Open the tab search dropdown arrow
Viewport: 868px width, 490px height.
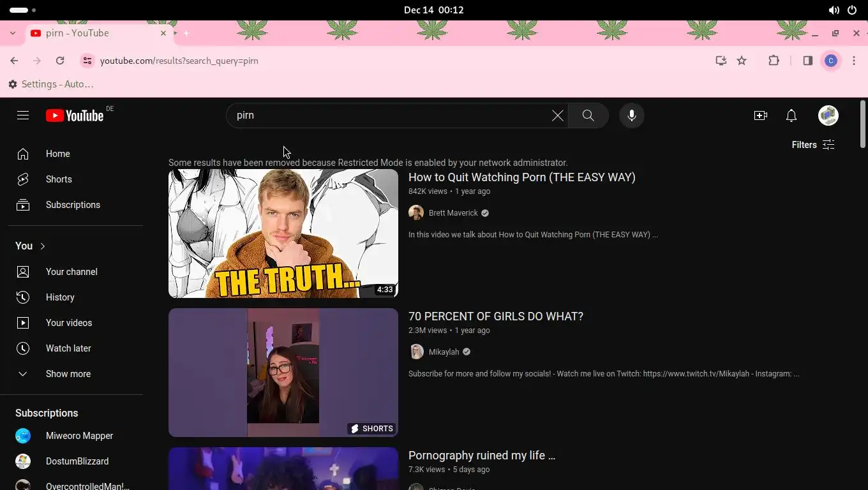(x=13, y=33)
